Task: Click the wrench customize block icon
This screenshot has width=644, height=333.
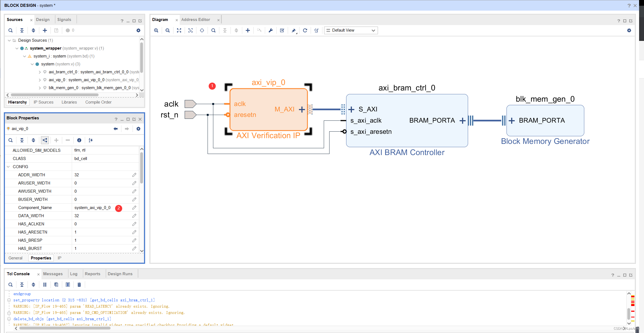Action: (x=271, y=30)
